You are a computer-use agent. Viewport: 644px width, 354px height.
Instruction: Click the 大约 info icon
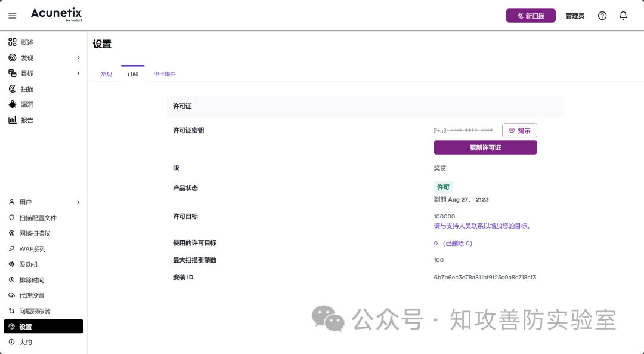coord(11,342)
